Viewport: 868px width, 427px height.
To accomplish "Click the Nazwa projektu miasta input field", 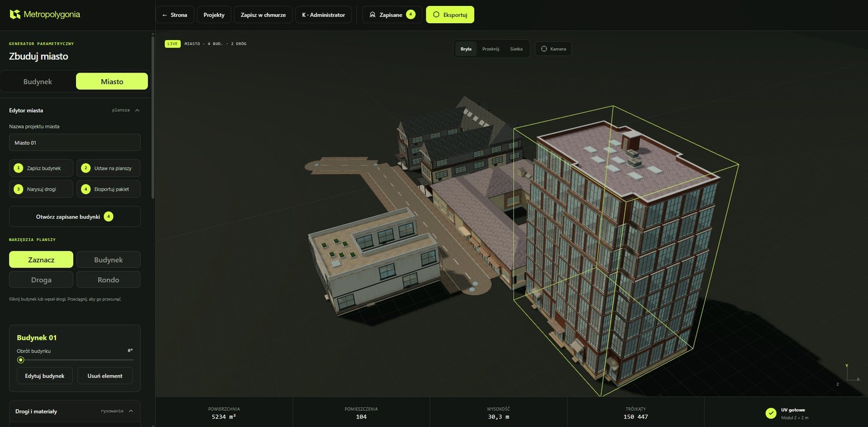I will [75, 143].
